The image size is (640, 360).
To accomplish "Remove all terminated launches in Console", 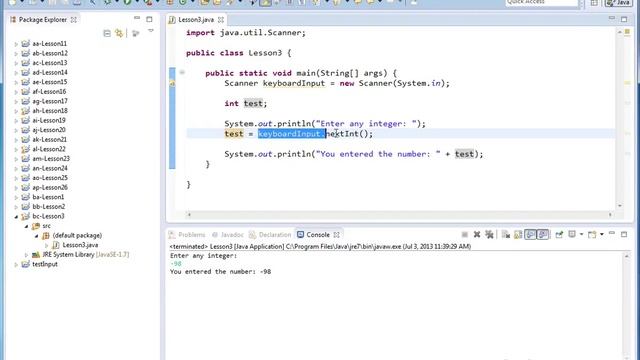I will (489, 235).
